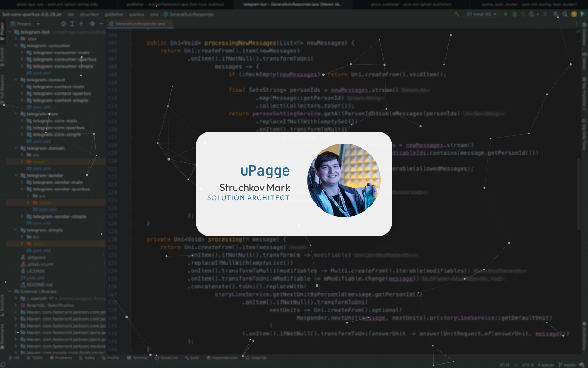The image size is (588, 368).
Task: Click the Select Opened File target icon
Action: pos(63,24)
